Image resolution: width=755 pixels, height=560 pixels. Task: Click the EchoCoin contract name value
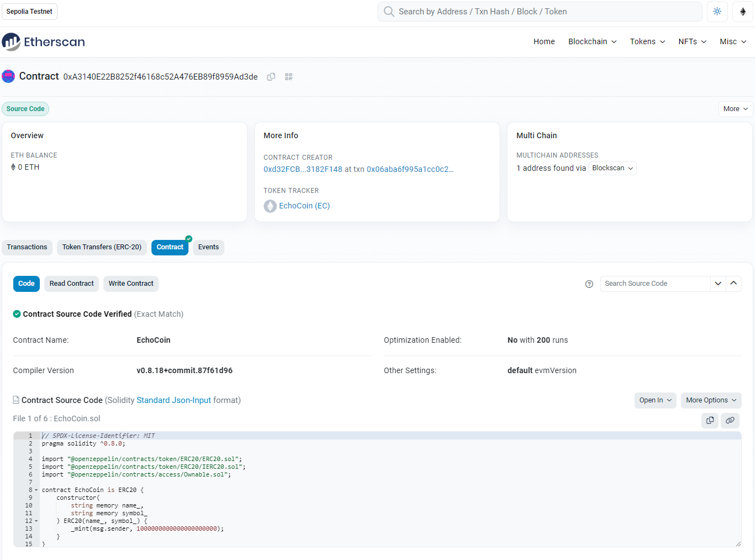point(154,340)
